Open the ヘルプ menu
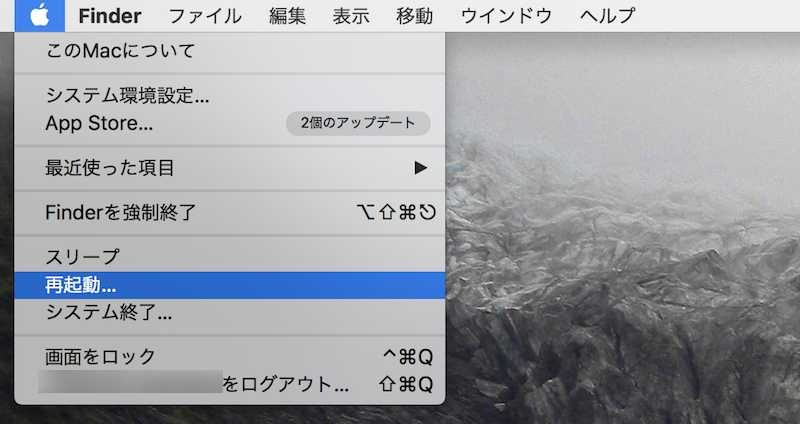Screen dimensions: 800x424 point(606,16)
